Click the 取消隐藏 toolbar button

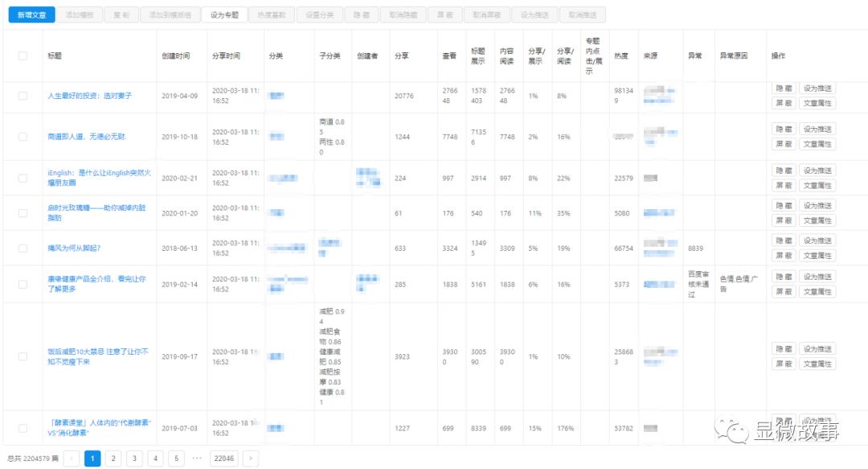tap(403, 15)
